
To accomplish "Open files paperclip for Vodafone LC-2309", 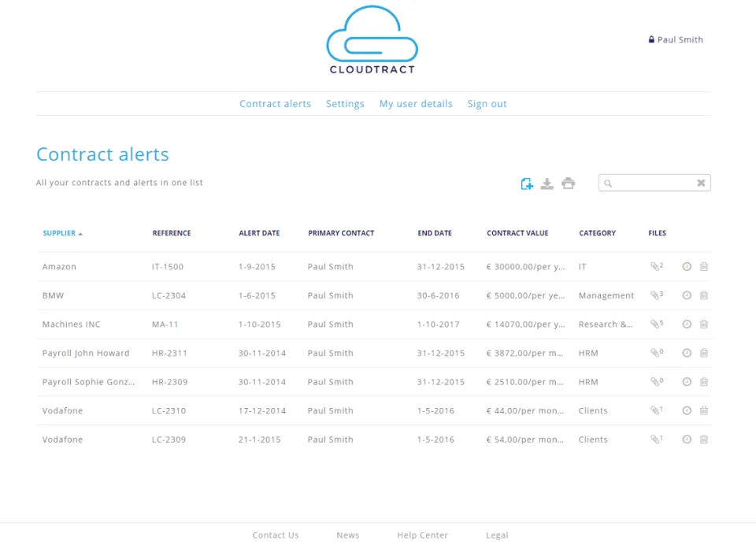I will click(656, 439).
